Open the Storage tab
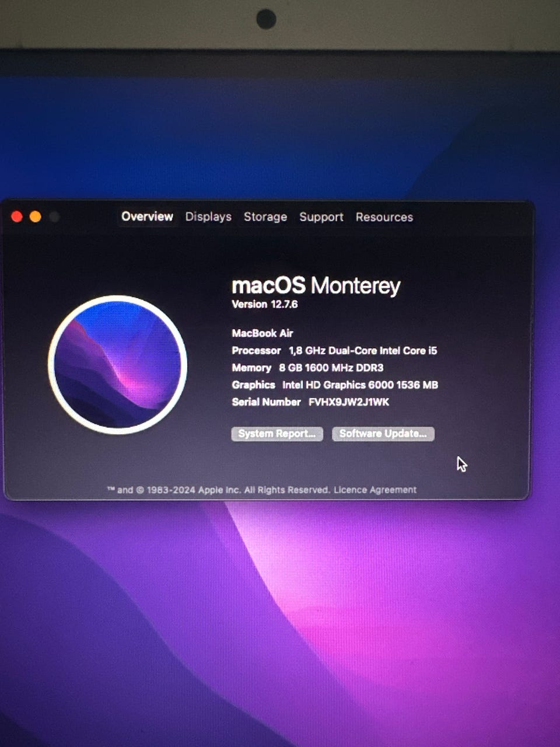The width and height of the screenshot is (560, 747). pos(265,217)
